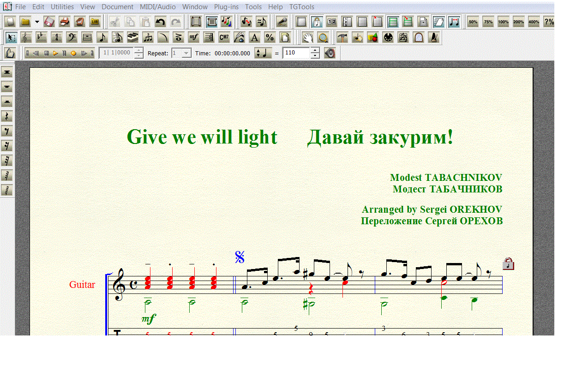Pick the Zoom magnifier tool
Viewport: 588px width, 377px height.
323,37
